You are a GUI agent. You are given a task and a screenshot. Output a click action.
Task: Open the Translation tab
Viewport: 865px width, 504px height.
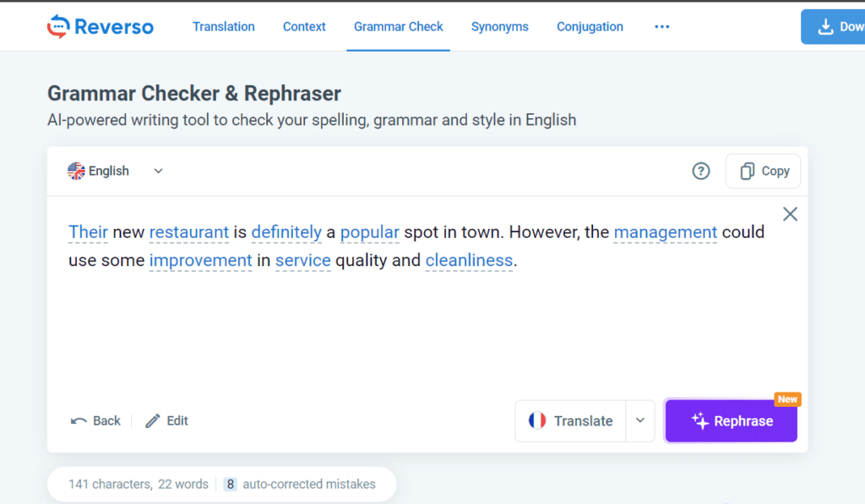pos(223,26)
